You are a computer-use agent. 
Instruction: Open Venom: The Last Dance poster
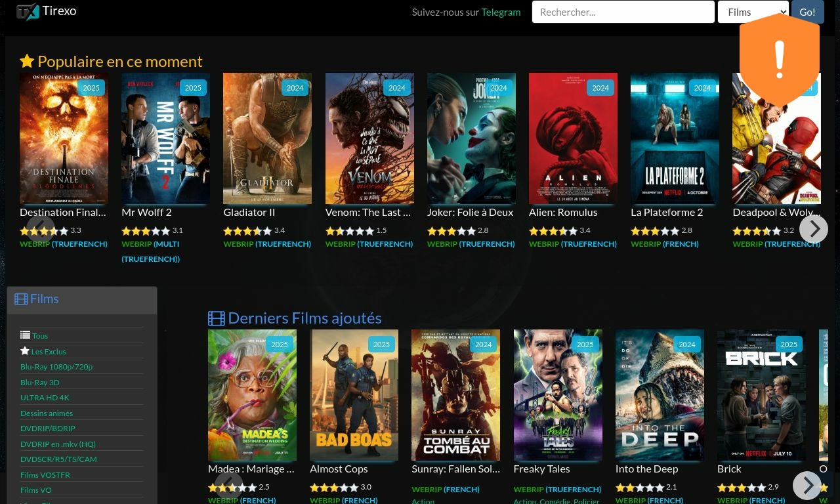369,138
